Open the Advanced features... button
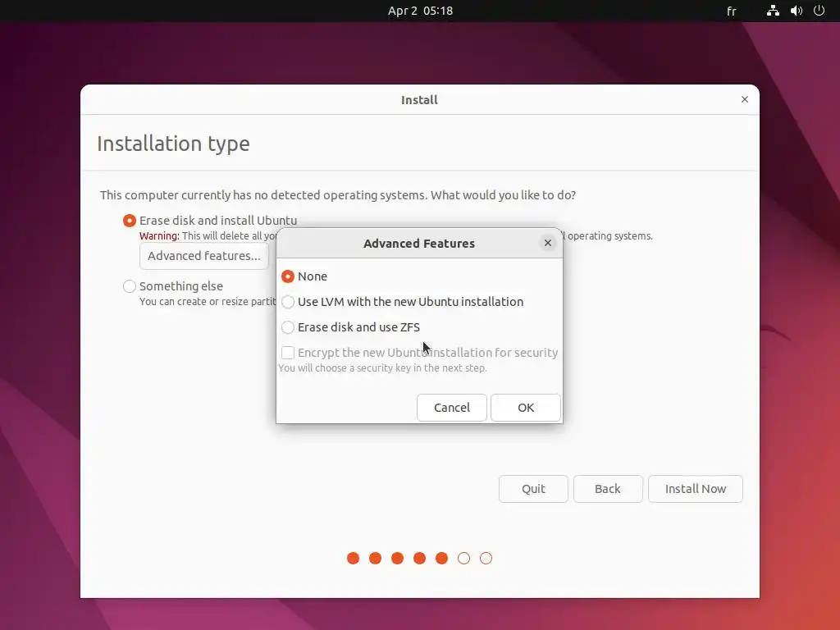Screen dimensions: 840x630 coord(204,256)
